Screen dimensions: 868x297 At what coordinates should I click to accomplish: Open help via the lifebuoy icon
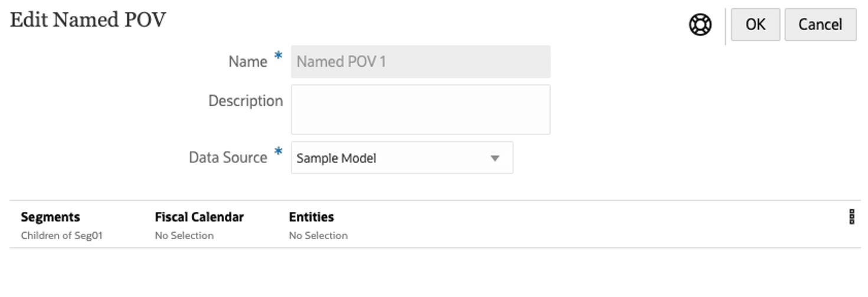(x=700, y=25)
